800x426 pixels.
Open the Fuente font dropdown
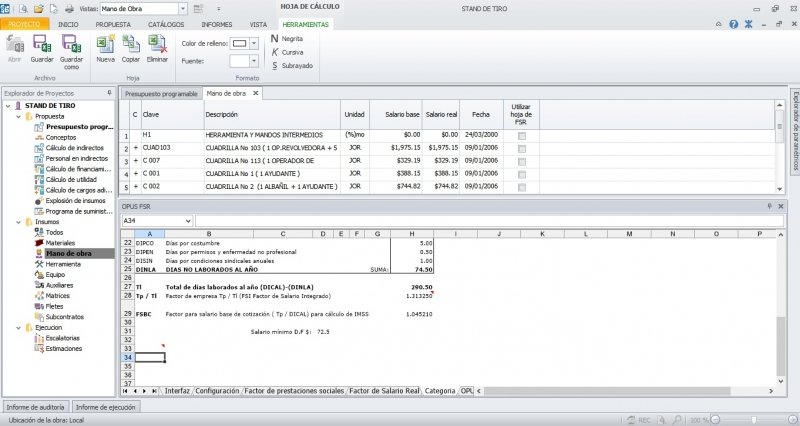tap(254, 61)
